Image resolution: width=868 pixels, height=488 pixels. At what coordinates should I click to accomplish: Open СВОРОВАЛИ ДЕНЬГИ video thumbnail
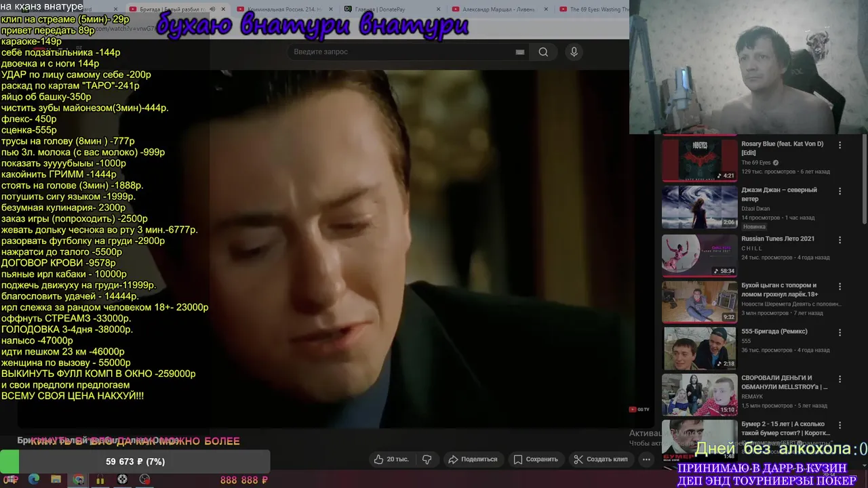699,394
